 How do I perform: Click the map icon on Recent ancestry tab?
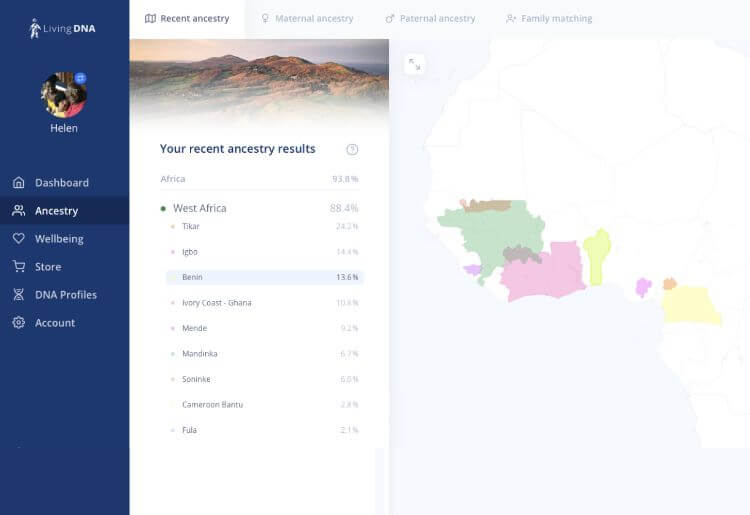point(150,18)
